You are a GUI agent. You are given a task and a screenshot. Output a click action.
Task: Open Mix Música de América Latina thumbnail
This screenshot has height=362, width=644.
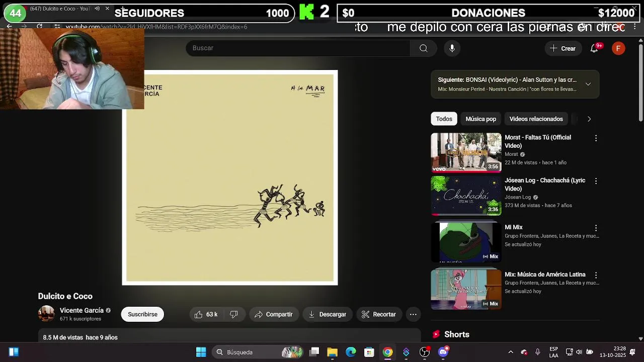click(x=466, y=290)
